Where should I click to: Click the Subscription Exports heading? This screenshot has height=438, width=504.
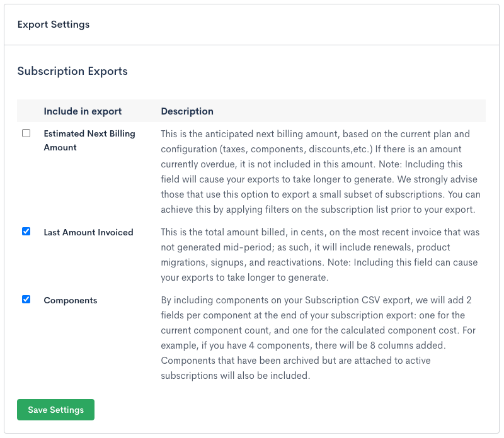click(72, 71)
